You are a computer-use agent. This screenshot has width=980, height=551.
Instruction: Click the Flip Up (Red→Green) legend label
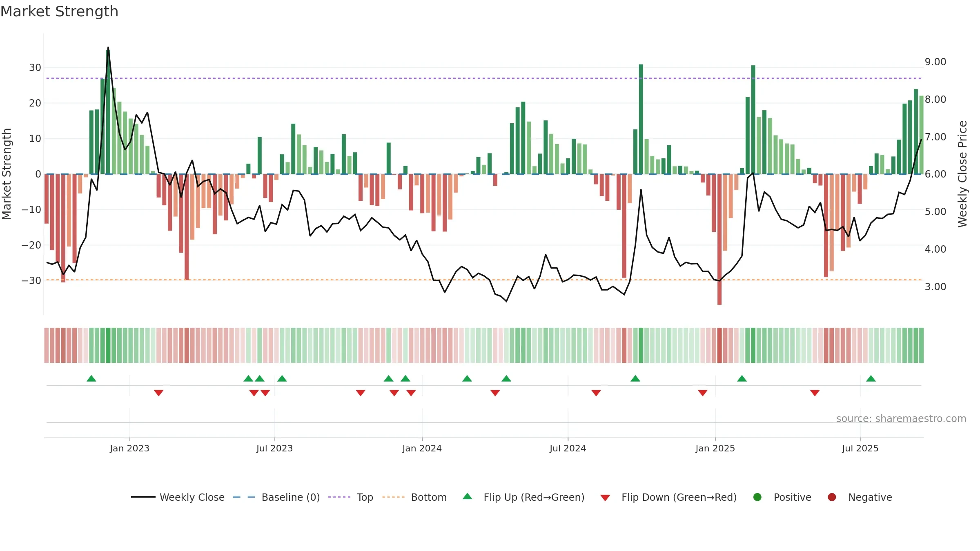click(534, 497)
